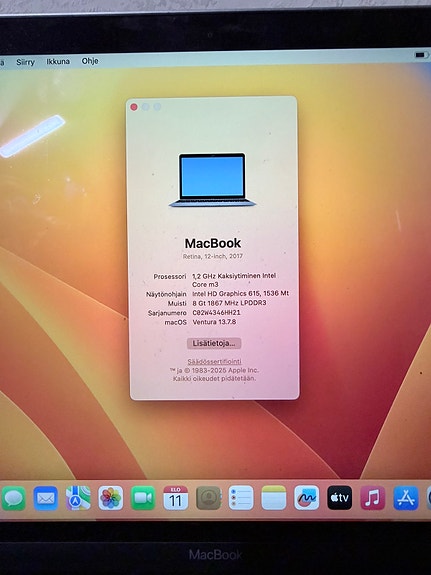This screenshot has width=431, height=575.
Task: Open Freeform from the Dock
Action: [306, 498]
